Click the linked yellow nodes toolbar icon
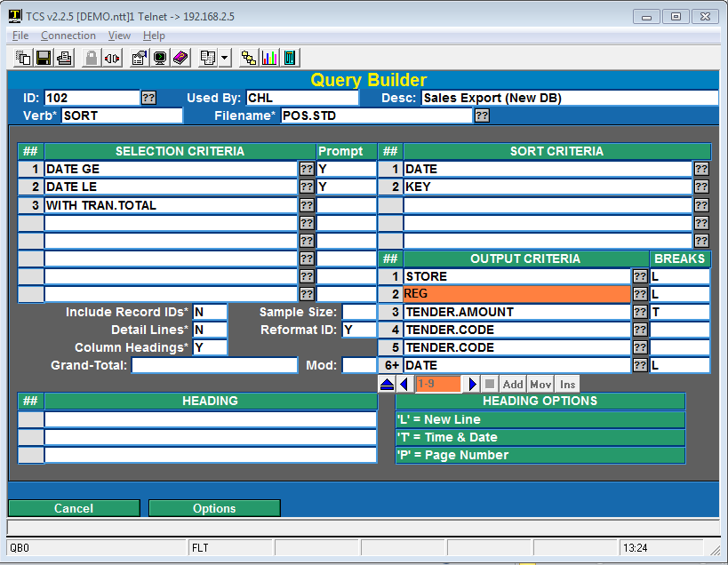This screenshot has width=728, height=565. [250, 59]
